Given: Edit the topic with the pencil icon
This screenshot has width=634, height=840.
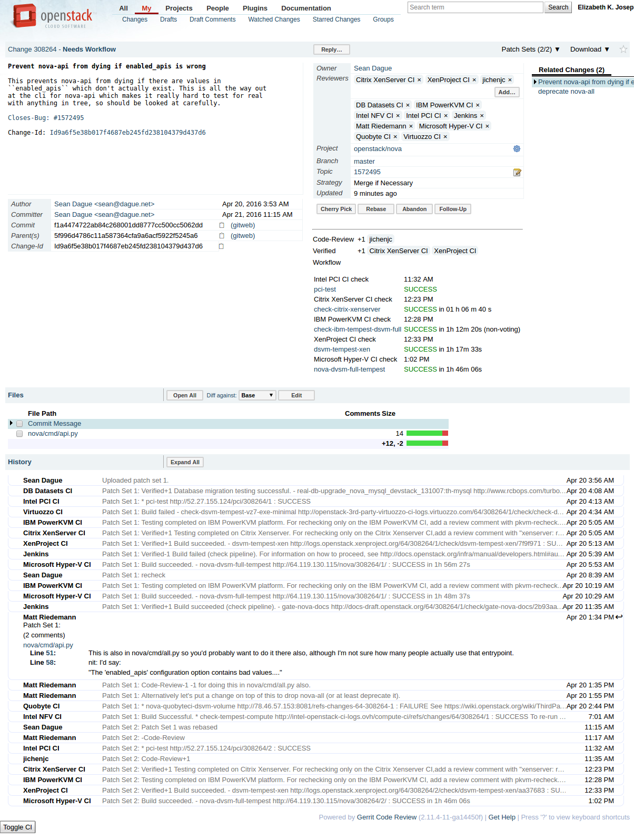Looking at the screenshot, I should [517, 172].
